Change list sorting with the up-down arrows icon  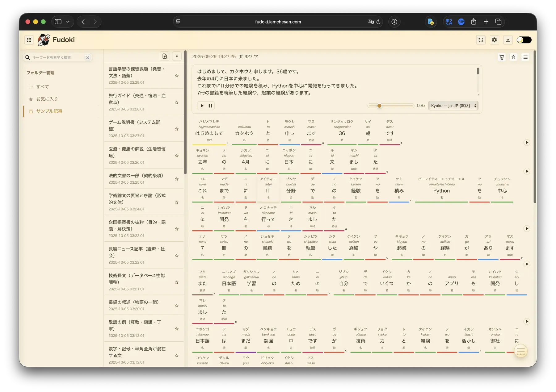(x=176, y=56)
